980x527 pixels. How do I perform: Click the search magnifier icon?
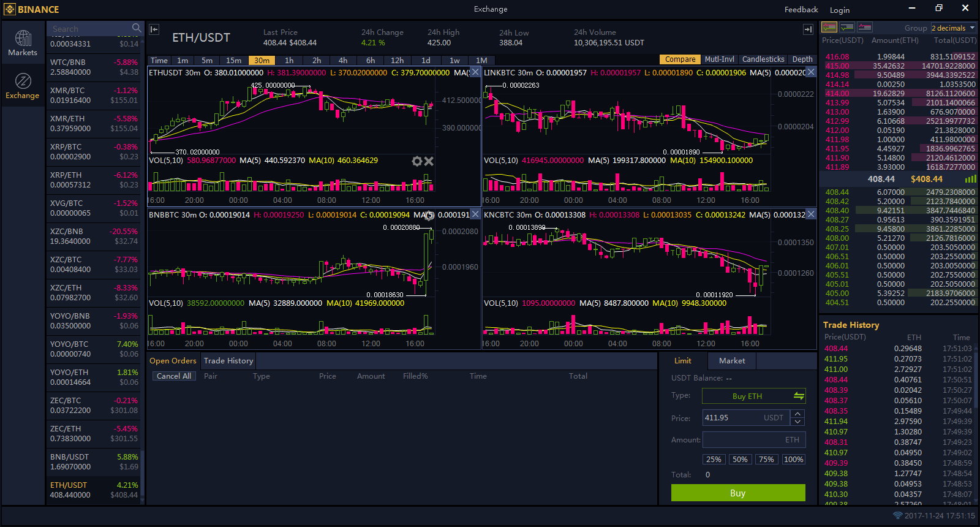137,28
